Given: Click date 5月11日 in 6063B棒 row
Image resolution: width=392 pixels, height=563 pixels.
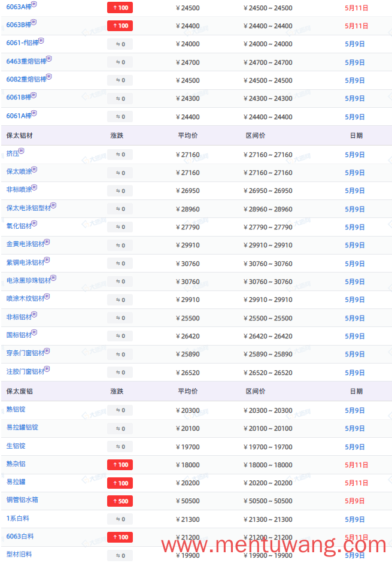Looking at the screenshot, I should (x=356, y=26).
